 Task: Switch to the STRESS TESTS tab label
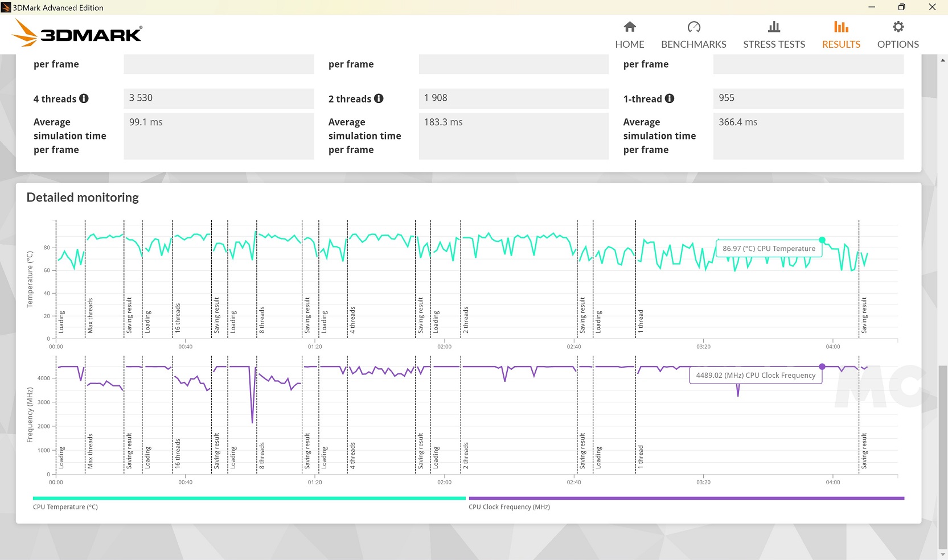(x=774, y=44)
